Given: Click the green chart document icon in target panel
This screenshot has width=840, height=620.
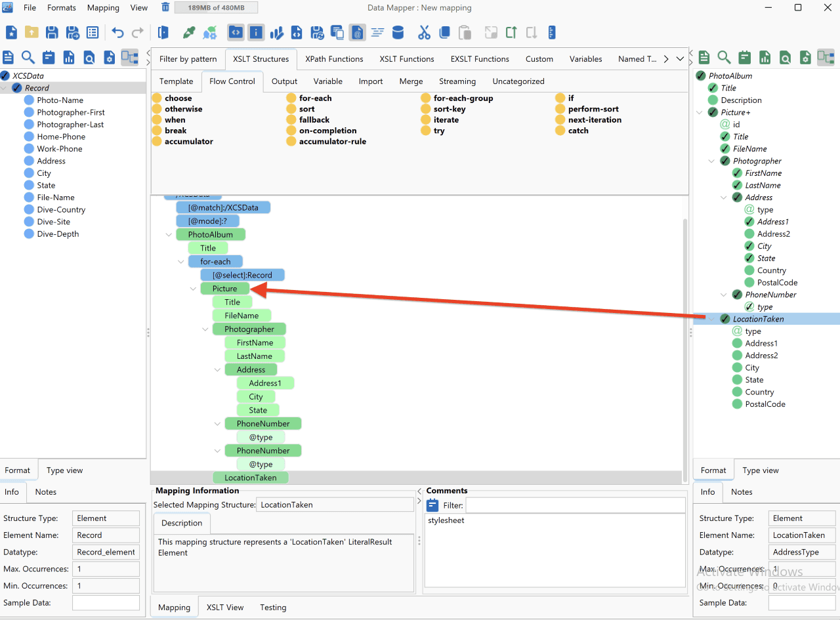Looking at the screenshot, I should tap(765, 57).
